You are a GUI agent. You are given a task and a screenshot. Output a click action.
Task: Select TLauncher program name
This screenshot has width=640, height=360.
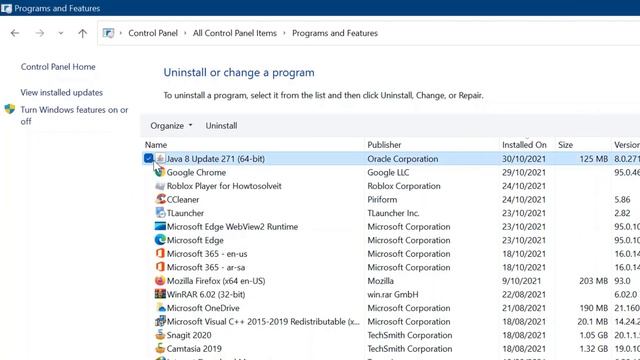pos(185,213)
